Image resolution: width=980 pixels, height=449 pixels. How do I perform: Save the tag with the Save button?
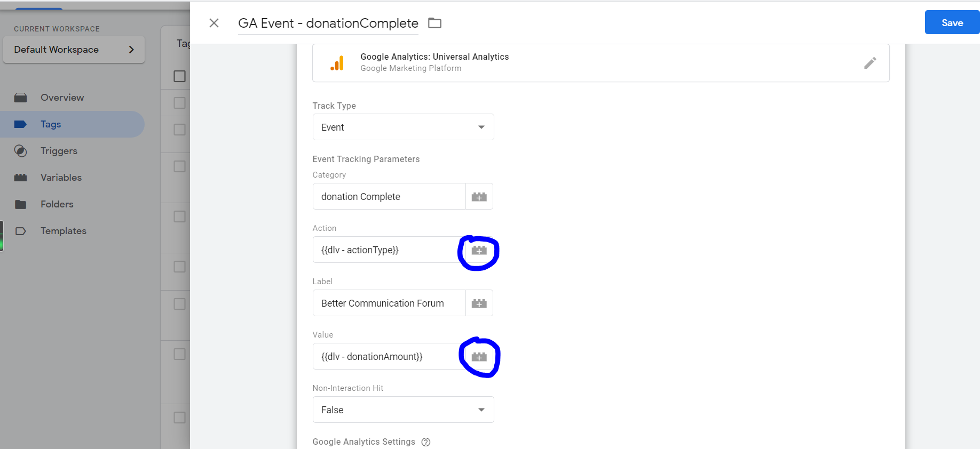[952, 22]
